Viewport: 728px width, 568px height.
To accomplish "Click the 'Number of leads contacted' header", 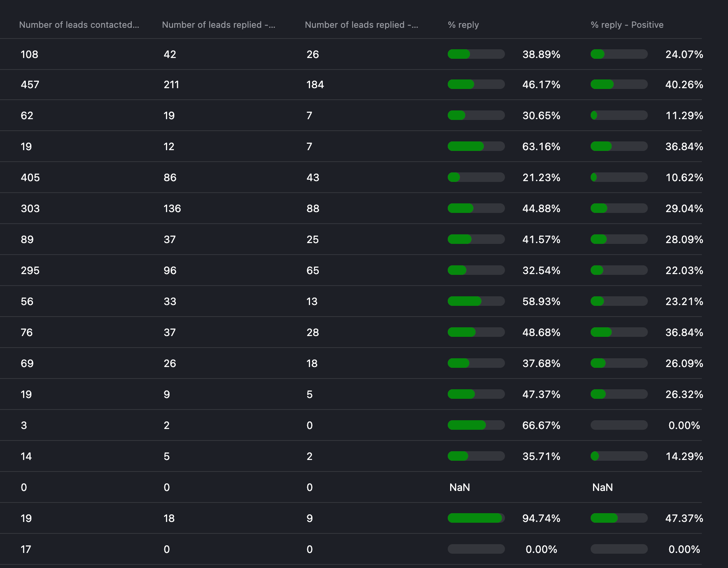I will (79, 25).
